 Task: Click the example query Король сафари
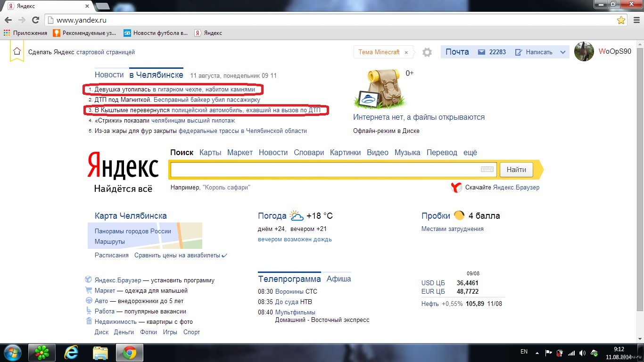tap(226, 187)
